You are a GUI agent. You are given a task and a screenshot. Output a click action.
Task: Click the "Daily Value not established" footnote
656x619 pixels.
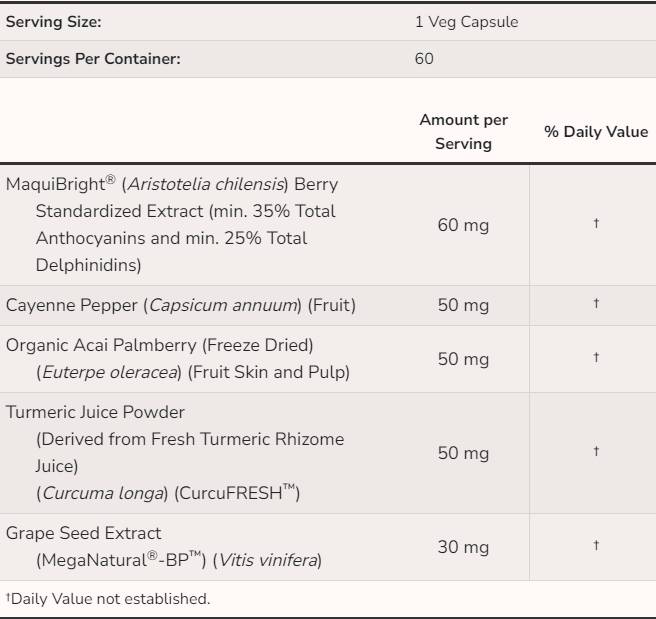(109, 599)
